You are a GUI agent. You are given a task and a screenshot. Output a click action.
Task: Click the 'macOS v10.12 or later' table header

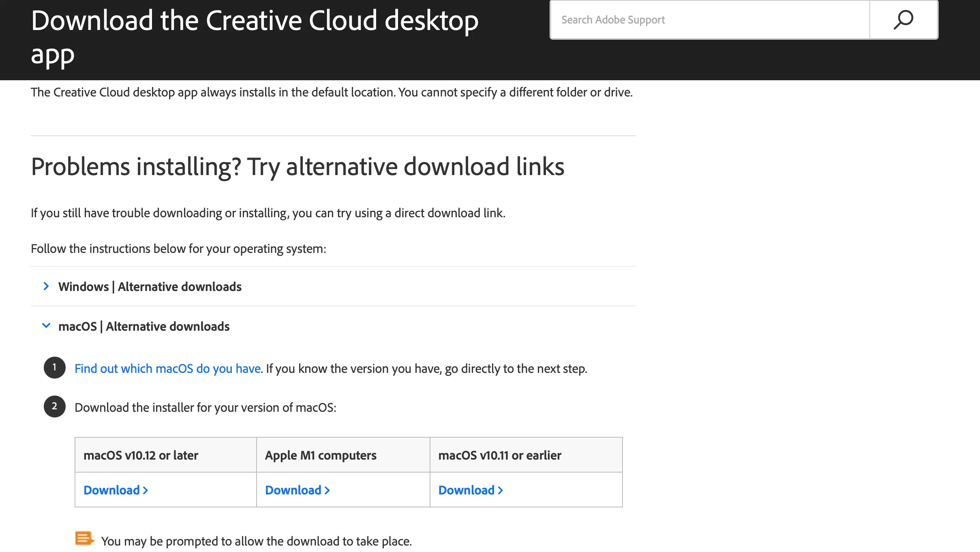click(x=141, y=455)
